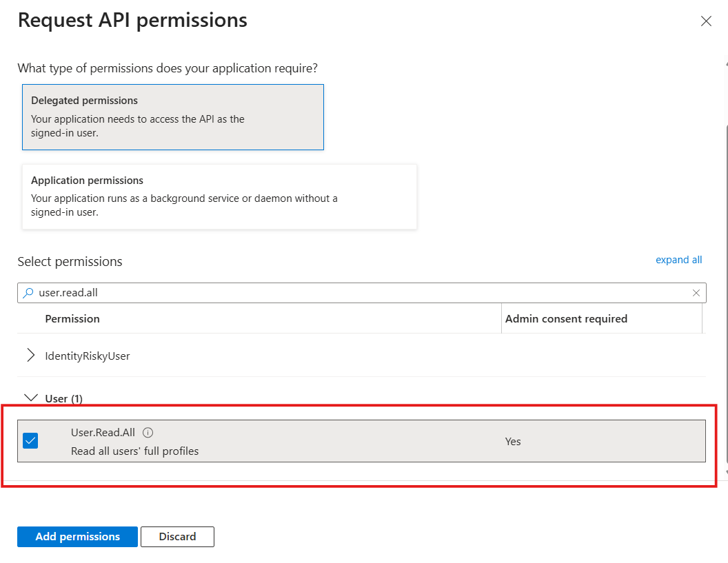Choose the Application permissions option
The width and height of the screenshot is (728, 563).
point(219,196)
